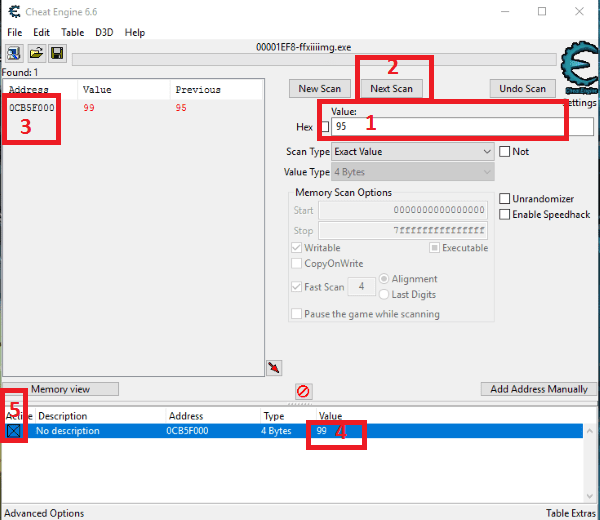Click the Start address field

(403, 210)
